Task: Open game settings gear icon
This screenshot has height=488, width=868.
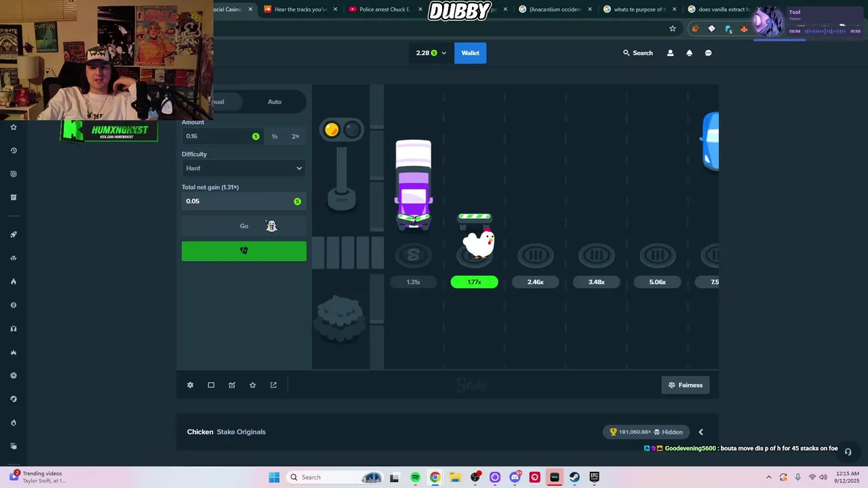Action: coord(190,385)
